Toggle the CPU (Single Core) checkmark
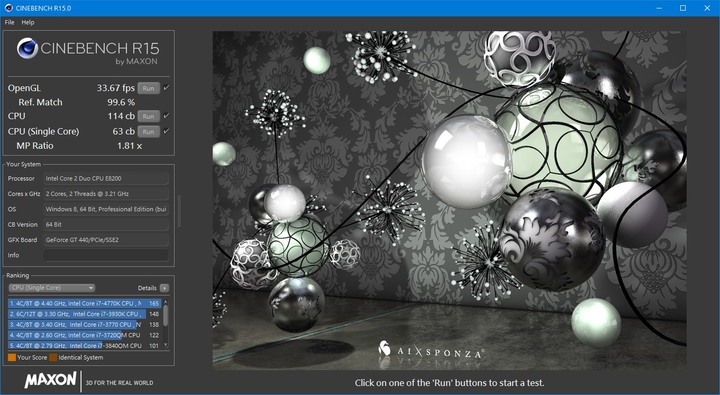720x395 pixels. pos(166,131)
